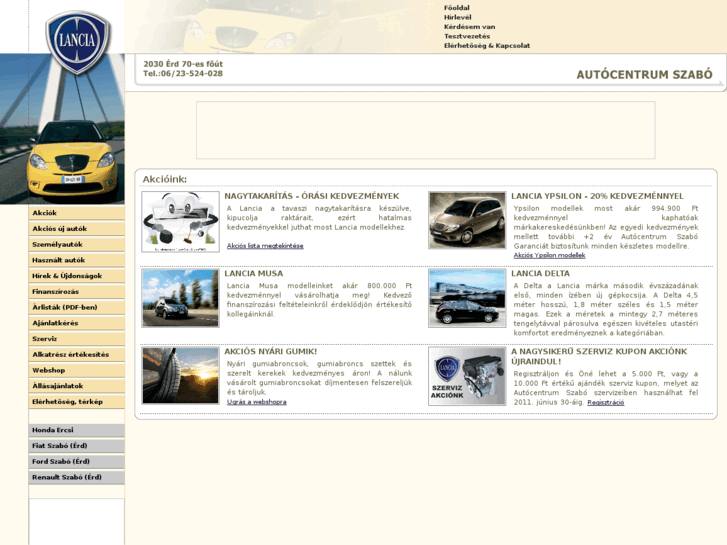The image size is (727, 545).
Task: Visit Fiat Szabó (Érd) link
Action: [77, 446]
